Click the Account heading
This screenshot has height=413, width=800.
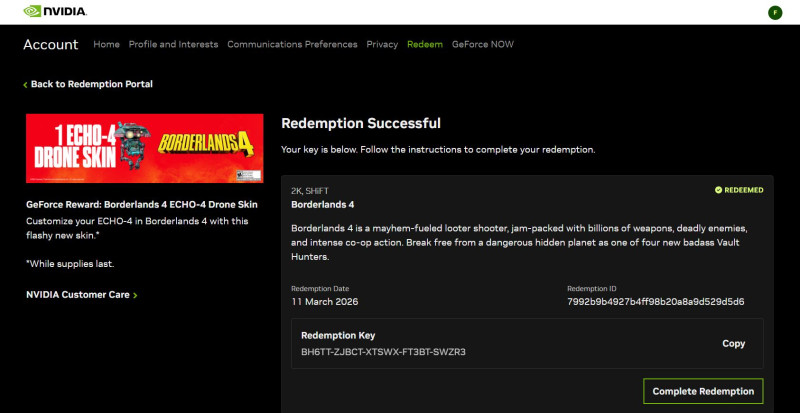[51, 44]
